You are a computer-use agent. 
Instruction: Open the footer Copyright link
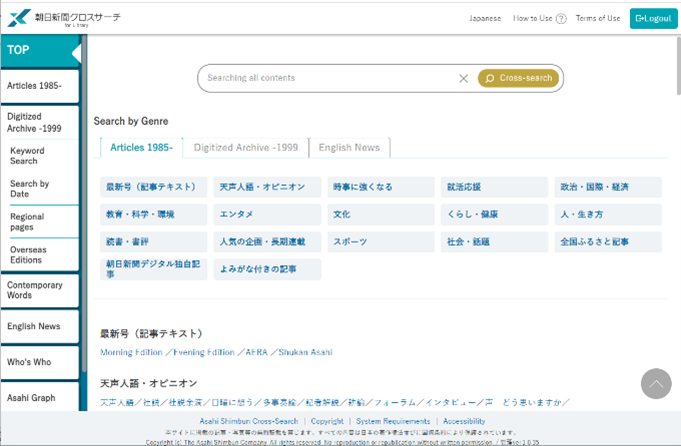pos(327,421)
